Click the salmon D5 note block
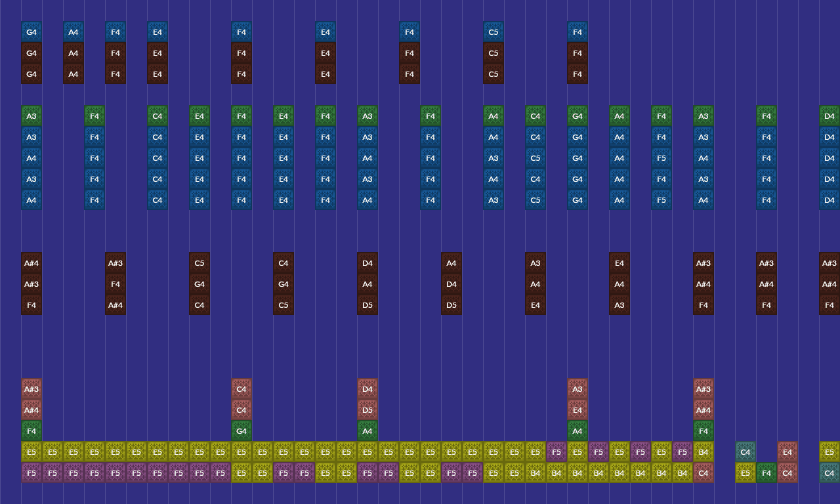This screenshot has height=504, width=840. point(367,410)
